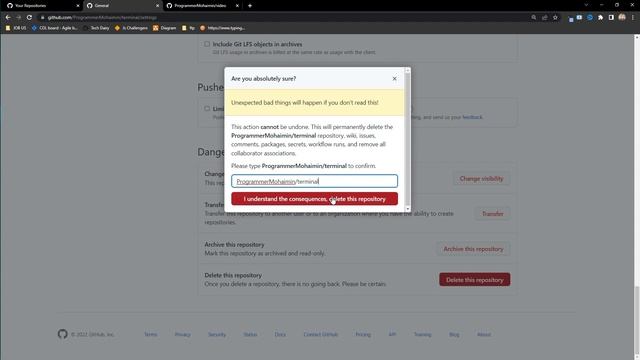Open the browser zoom magnifier icon
This screenshot has width=640, height=360.
[x=534, y=18]
